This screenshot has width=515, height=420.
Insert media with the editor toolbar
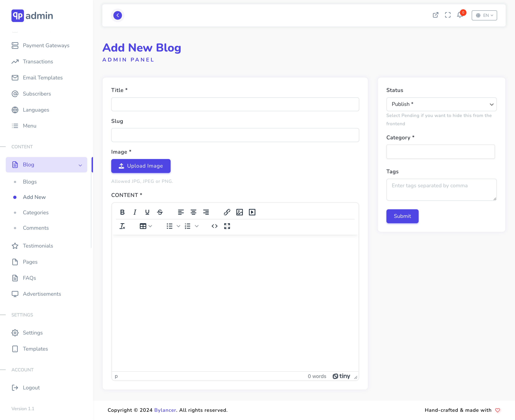(x=252, y=212)
